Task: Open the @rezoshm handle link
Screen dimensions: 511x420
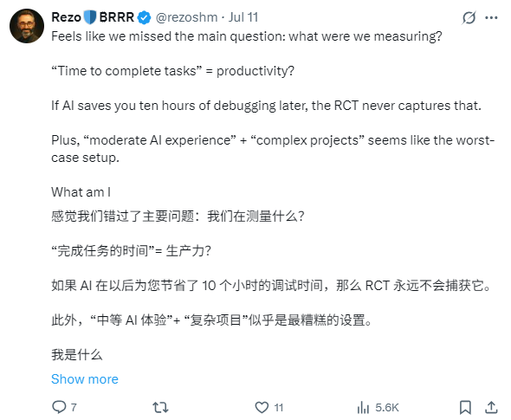Action: click(x=187, y=17)
